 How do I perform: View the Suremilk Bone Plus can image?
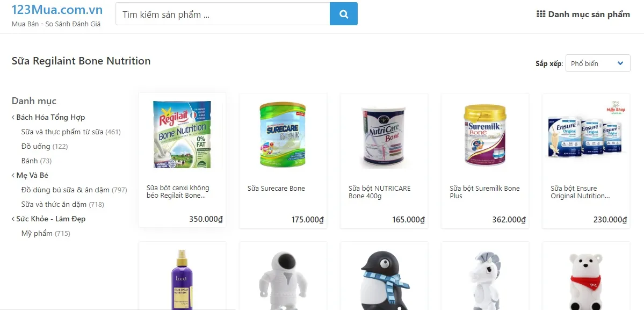pyautogui.click(x=485, y=135)
